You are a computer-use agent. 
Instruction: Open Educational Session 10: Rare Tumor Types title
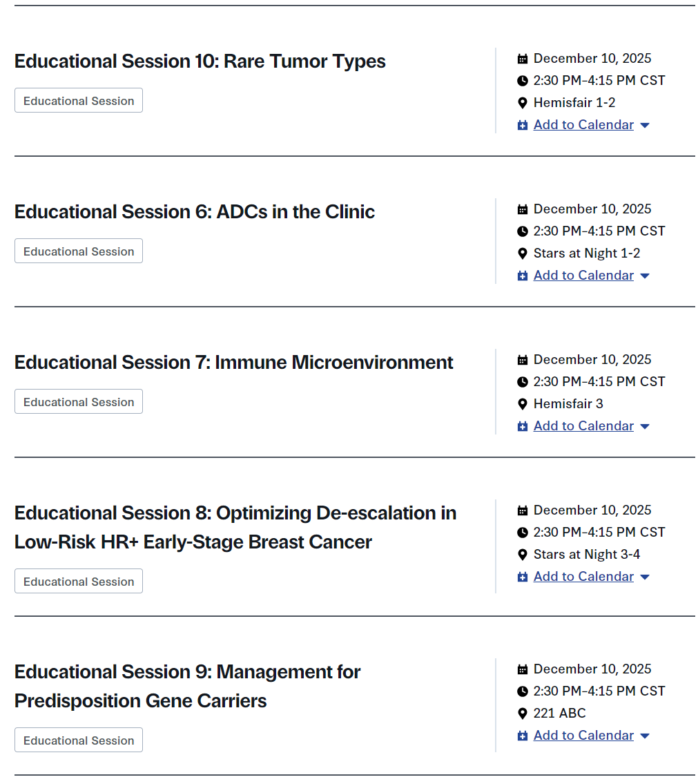pyautogui.click(x=200, y=61)
